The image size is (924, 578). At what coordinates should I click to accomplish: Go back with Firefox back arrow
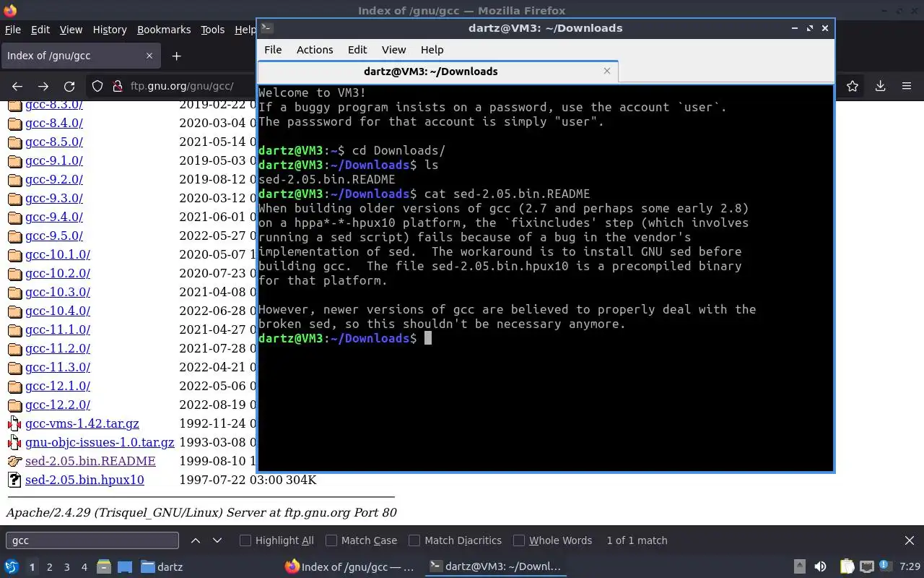pyautogui.click(x=17, y=86)
